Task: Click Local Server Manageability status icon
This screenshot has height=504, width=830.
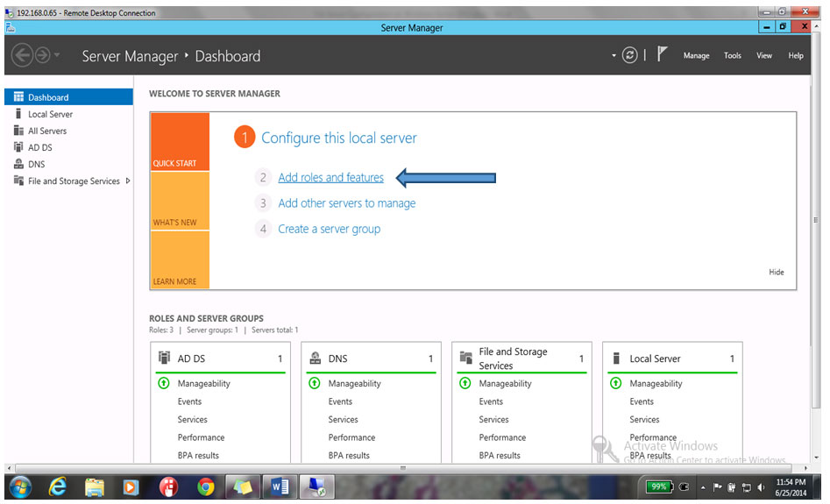Action: (x=615, y=383)
